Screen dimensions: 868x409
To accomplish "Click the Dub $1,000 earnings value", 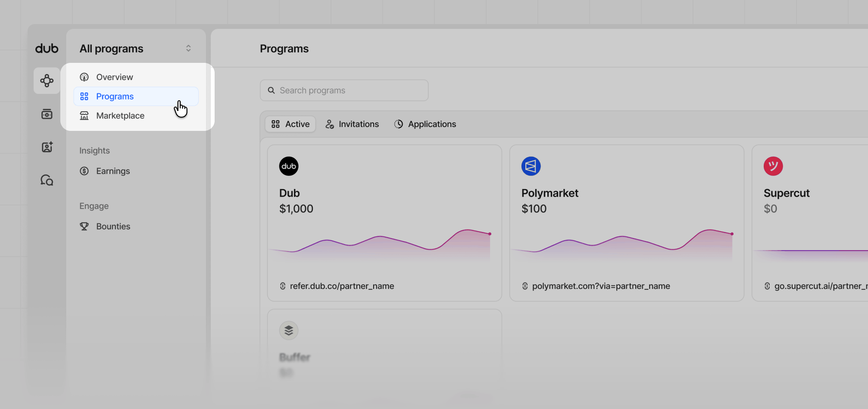I will click(296, 209).
